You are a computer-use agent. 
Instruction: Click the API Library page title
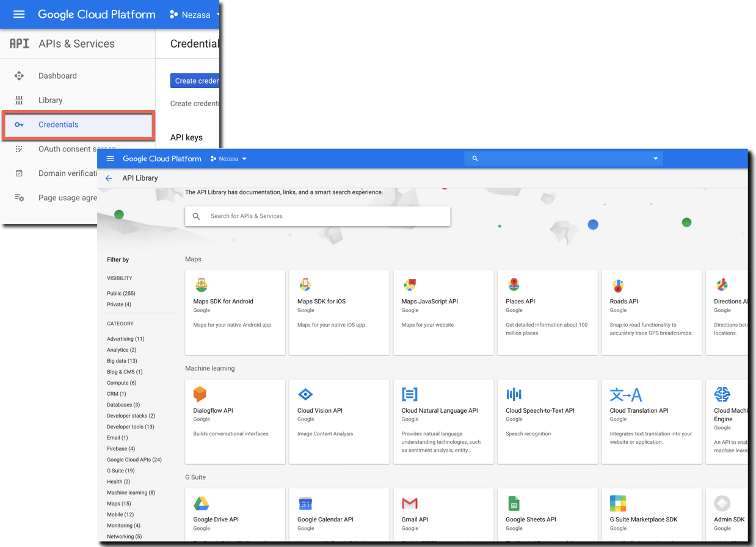click(x=140, y=178)
